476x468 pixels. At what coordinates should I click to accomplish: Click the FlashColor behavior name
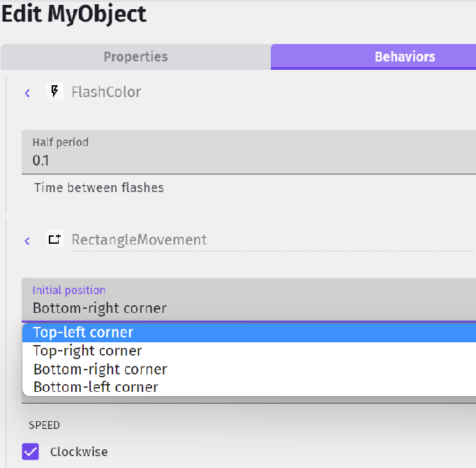click(106, 92)
